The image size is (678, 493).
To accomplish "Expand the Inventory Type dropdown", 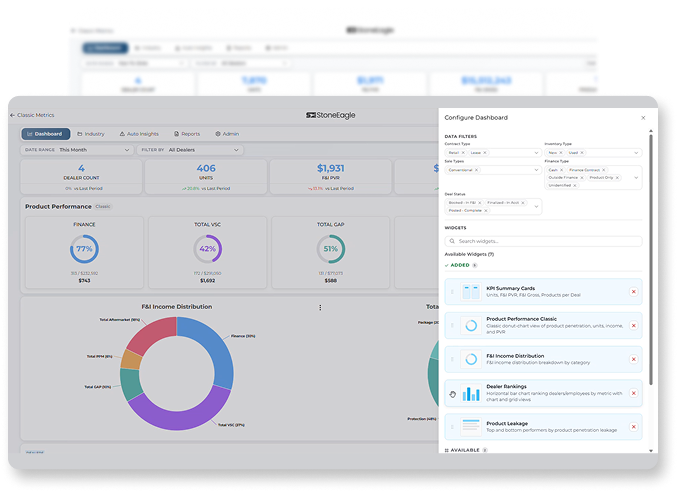I will pyautogui.click(x=636, y=153).
